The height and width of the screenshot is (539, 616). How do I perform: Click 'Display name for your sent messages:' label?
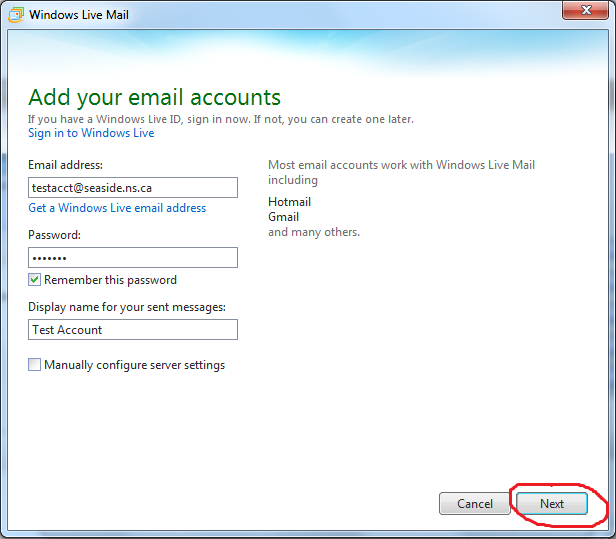pyautogui.click(x=127, y=307)
